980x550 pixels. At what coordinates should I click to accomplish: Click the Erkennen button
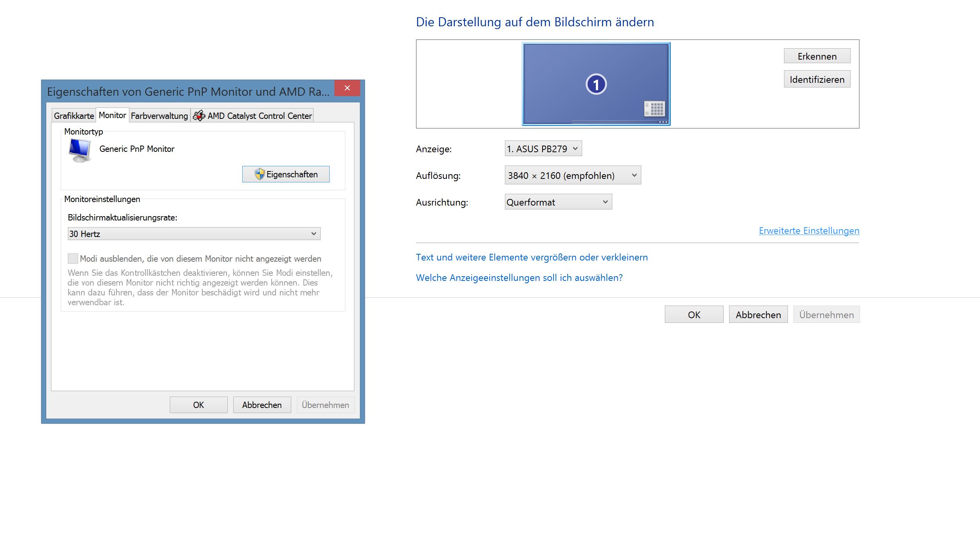[x=817, y=56]
